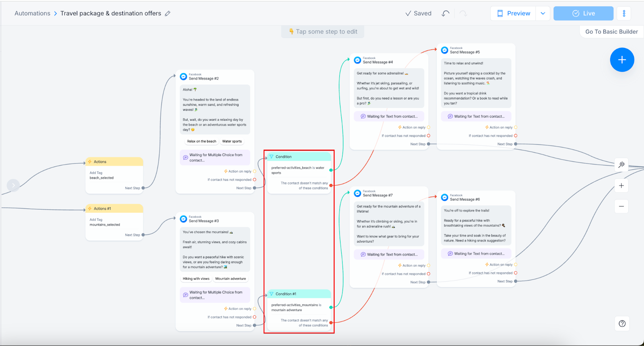This screenshot has height=346, width=644.
Task: Select the Mountain adventure choice button
Action: [230, 278]
